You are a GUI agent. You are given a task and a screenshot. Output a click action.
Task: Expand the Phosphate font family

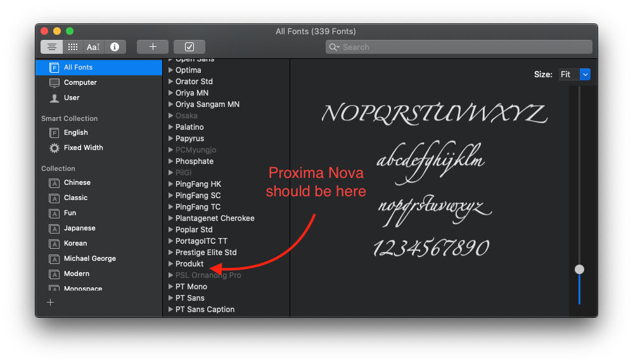(170, 161)
